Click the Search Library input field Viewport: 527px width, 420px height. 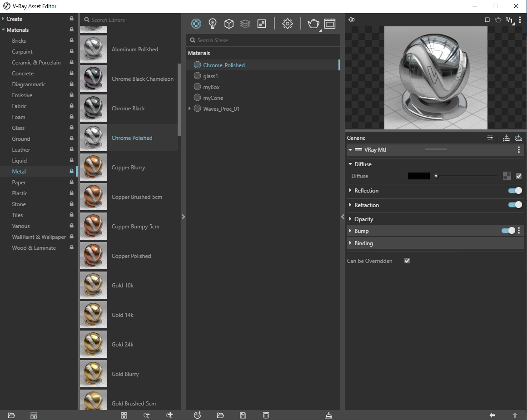[131, 20]
